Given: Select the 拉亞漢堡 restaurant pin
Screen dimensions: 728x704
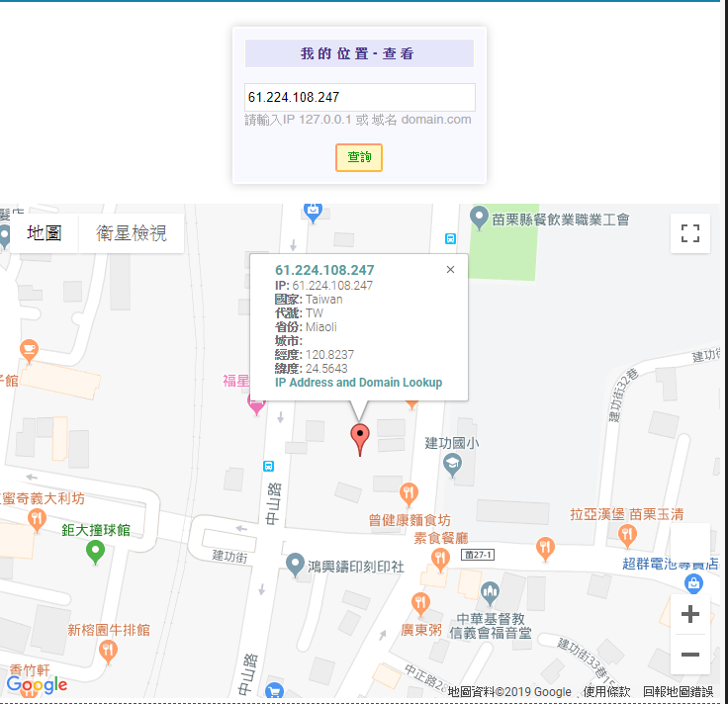Looking at the screenshot, I should coord(627,536).
